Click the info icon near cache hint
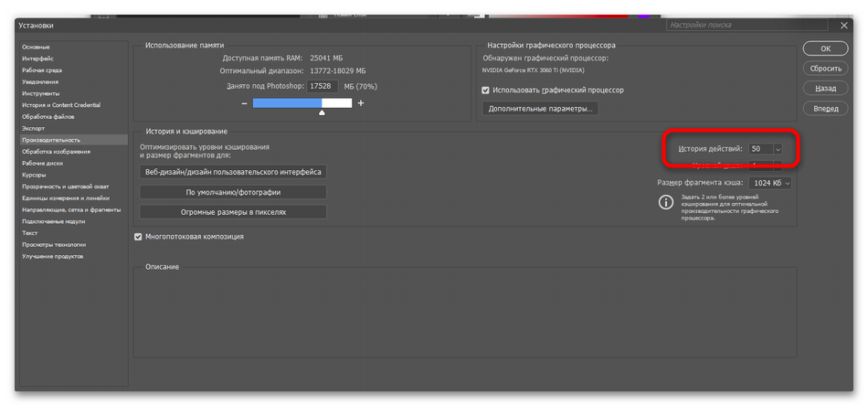 [664, 203]
